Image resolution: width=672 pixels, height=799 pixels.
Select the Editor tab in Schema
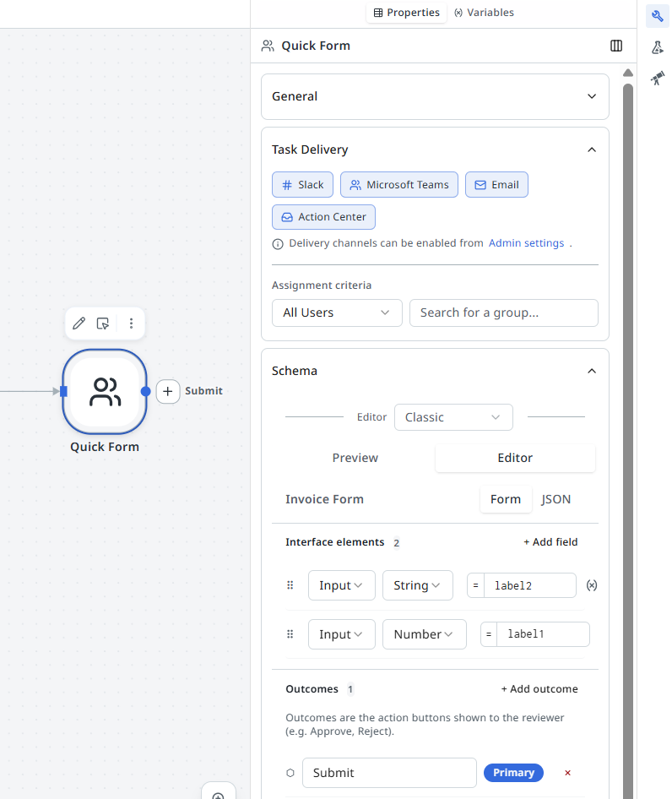click(x=515, y=458)
